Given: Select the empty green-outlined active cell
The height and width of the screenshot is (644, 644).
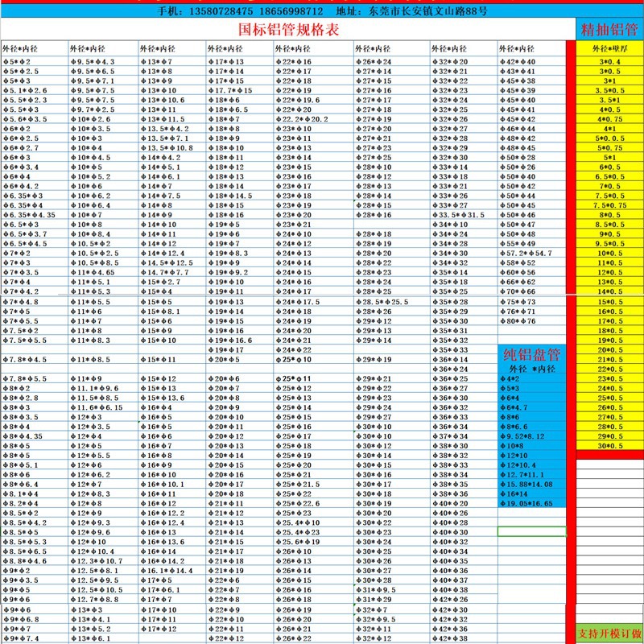Looking at the screenshot, I should [531, 531].
